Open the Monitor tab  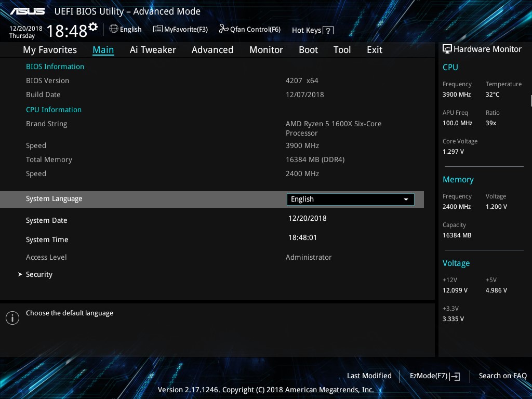267,50
